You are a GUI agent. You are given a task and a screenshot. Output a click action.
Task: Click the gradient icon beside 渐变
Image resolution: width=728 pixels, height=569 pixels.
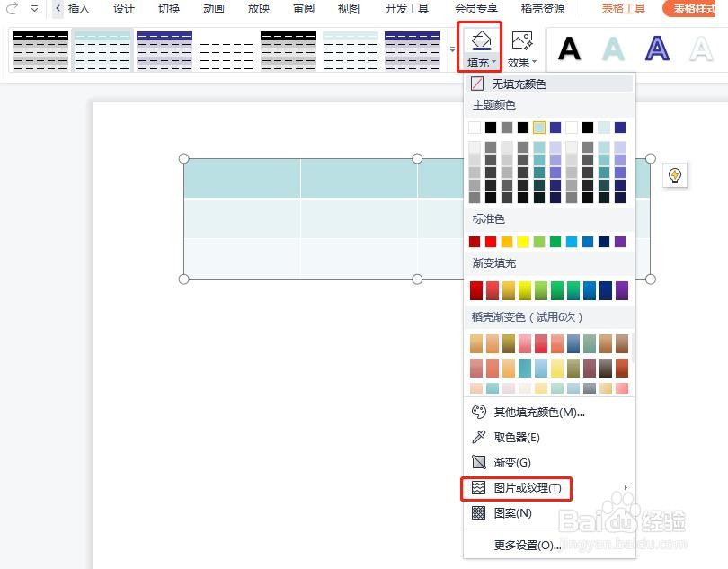coord(479,462)
